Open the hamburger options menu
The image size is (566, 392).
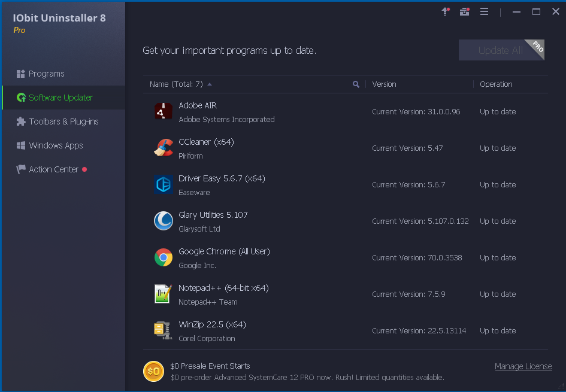click(484, 11)
